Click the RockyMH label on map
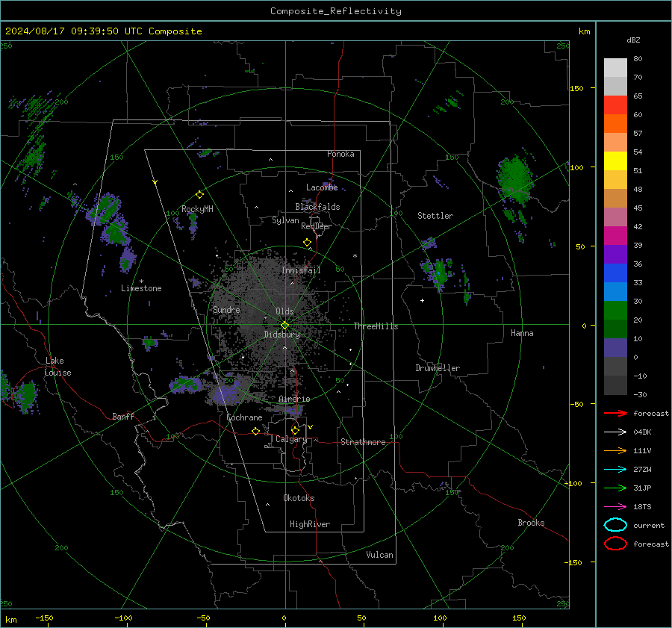Image resolution: width=672 pixels, height=628 pixels. 197,209
